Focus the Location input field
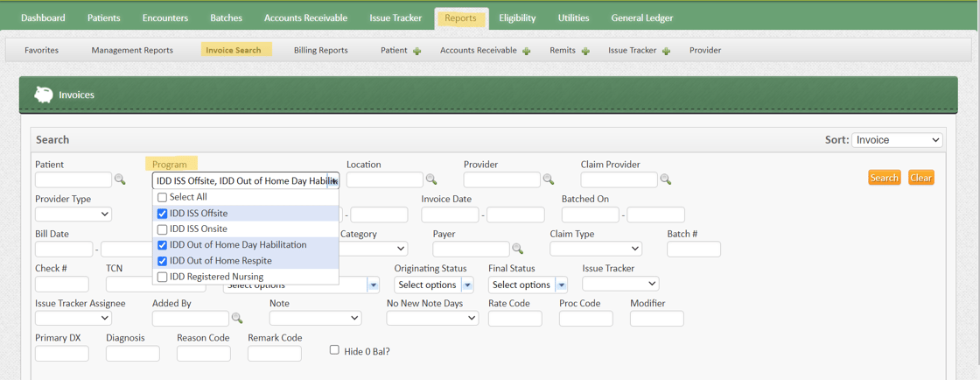Image resolution: width=980 pixels, height=380 pixels. [385, 180]
